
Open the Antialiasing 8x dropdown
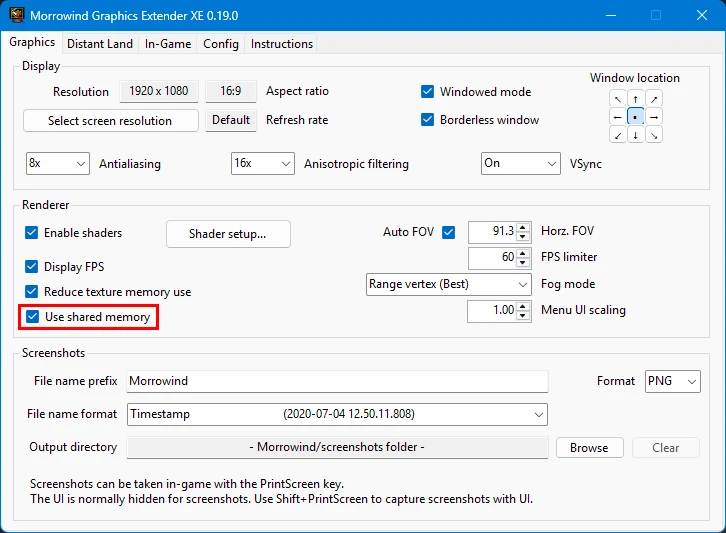click(58, 163)
